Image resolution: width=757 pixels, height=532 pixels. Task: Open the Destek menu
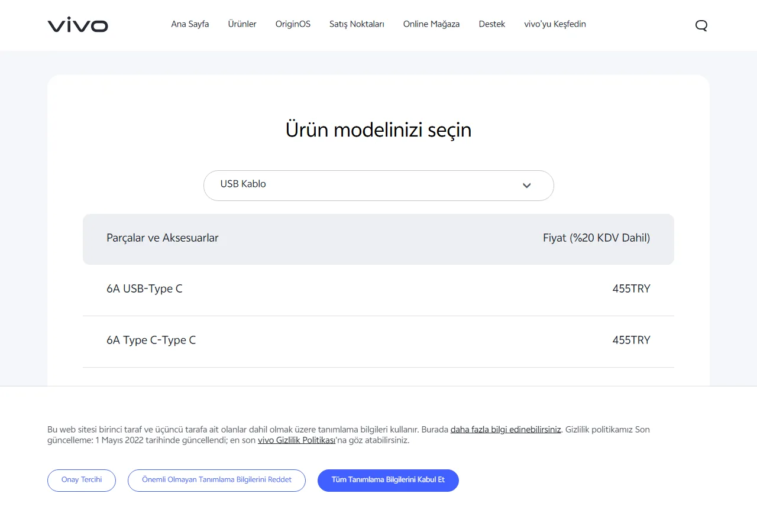point(492,24)
